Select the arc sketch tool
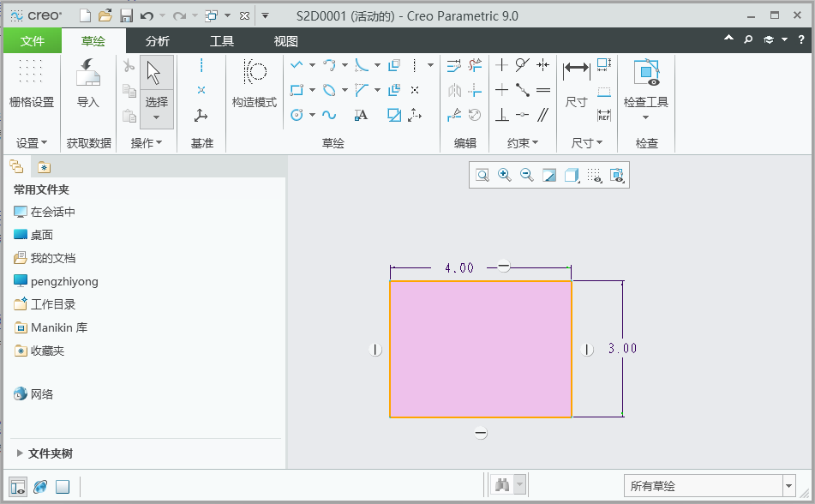 tap(329, 65)
